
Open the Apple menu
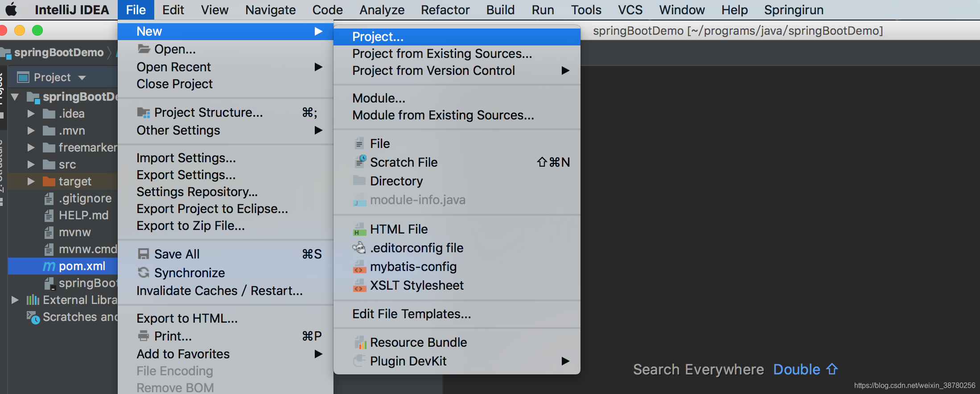pyautogui.click(x=11, y=9)
